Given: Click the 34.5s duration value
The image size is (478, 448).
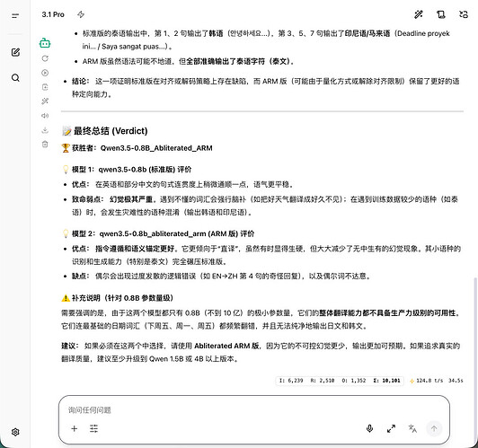Looking at the screenshot, I should pyautogui.click(x=456, y=381).
